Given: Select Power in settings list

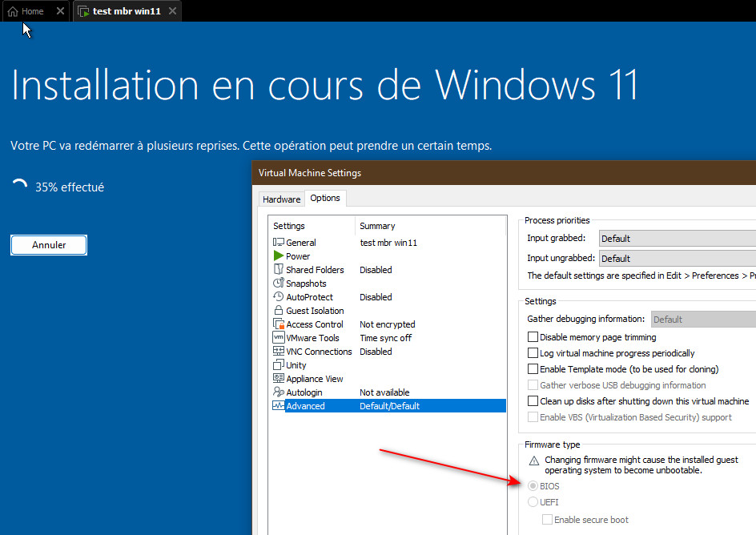Looking at the screenshot, I should (389, 256).
